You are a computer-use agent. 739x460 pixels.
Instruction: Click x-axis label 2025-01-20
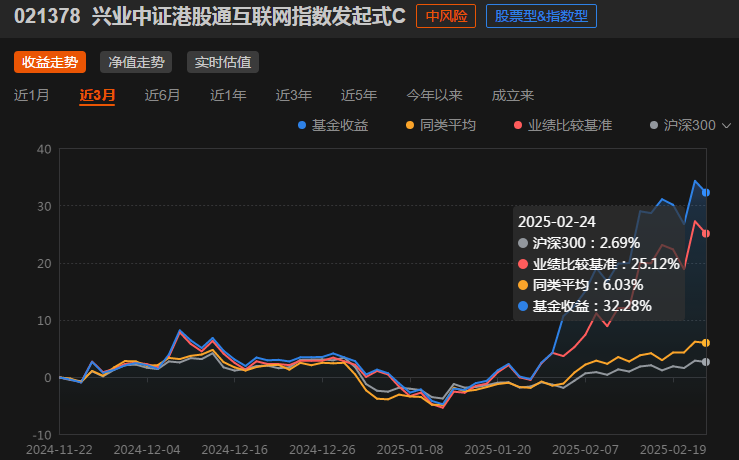coord(498,450)
